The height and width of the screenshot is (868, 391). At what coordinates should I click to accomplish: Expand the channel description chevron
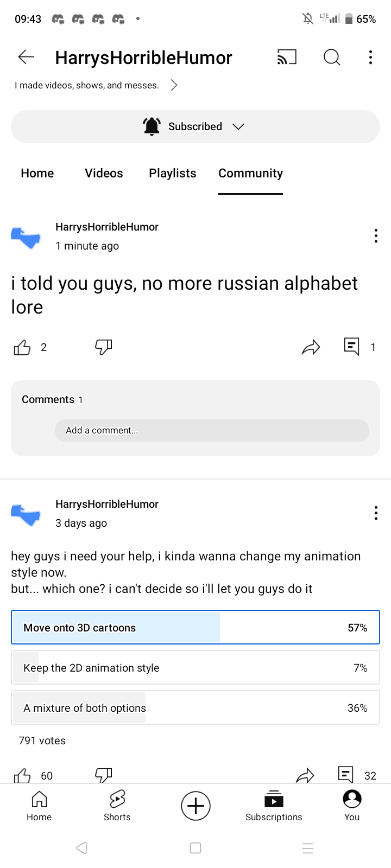coord(174,85)
